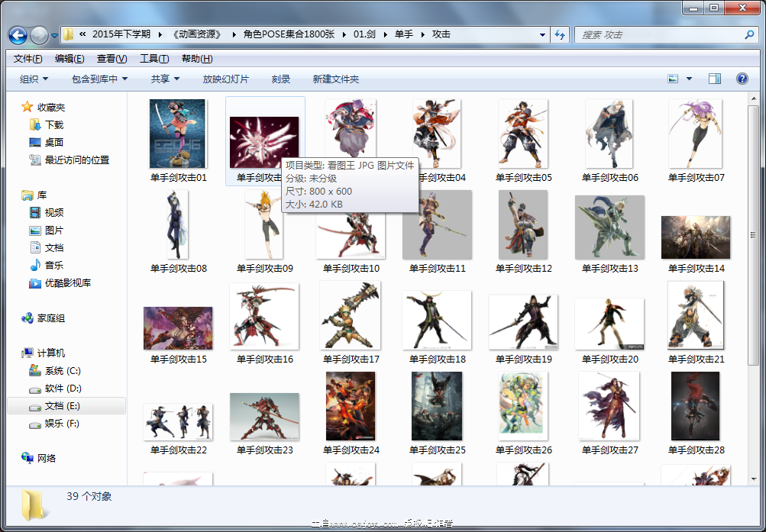Select thumbnail 单手剑攻击22

coord(178,422)
